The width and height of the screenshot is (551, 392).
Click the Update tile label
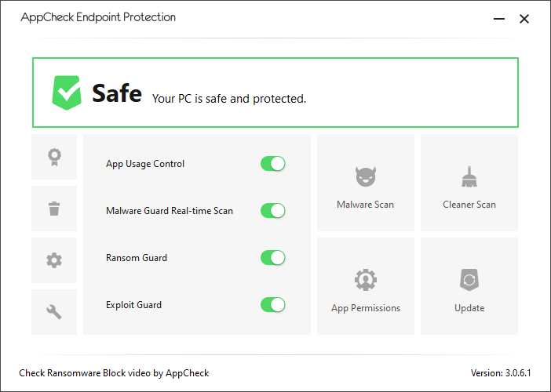click(x=469, y=308)
